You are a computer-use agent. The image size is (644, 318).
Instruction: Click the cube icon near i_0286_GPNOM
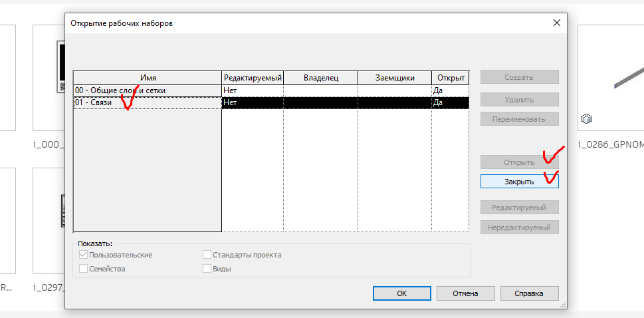pyautogui.click(x=586, y=120)
